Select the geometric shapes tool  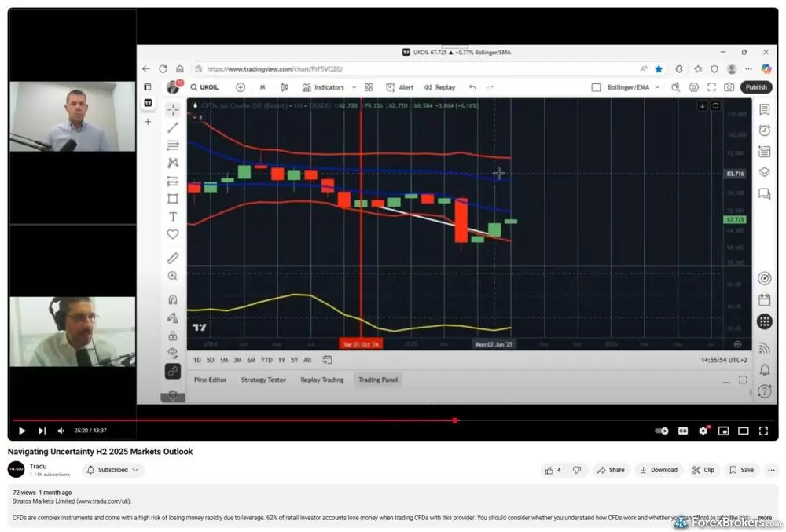pyautogui.click(x=173, y=199)
